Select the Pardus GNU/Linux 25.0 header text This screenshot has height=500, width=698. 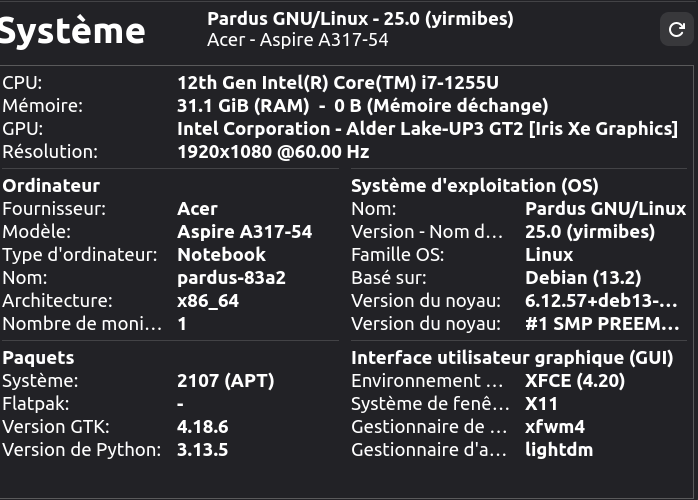click(359, 19)
